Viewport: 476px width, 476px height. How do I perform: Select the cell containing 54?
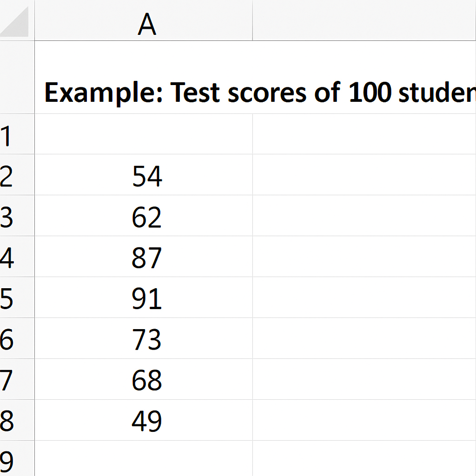[146, 176]
